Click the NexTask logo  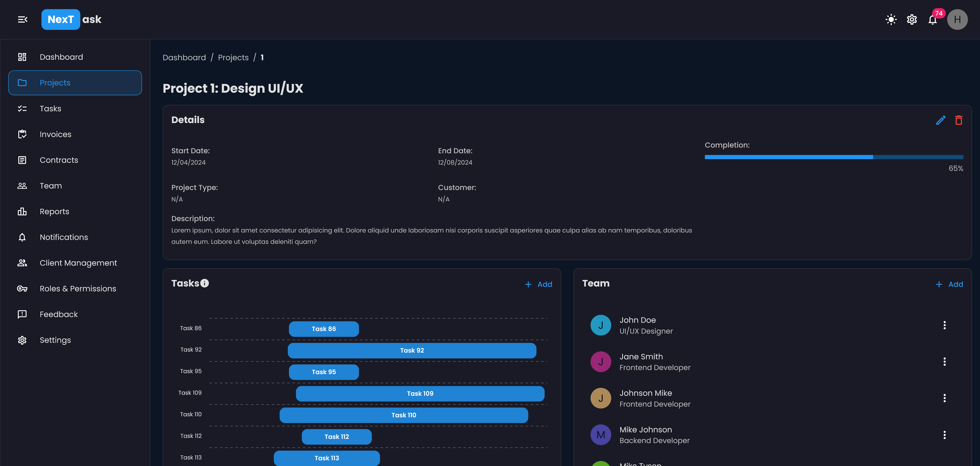tap(72, 19)
